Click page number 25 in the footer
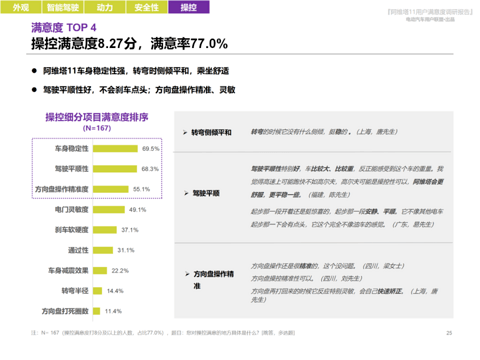 [449, 333]
